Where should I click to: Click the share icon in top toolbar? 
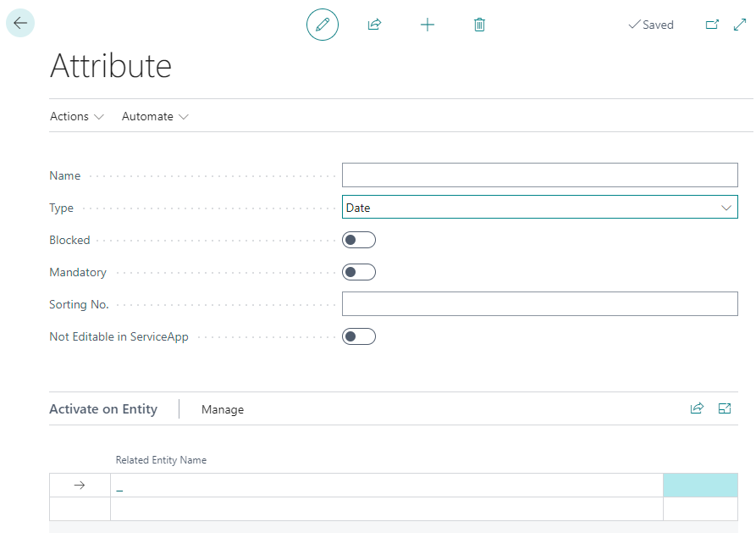pos(374,25)
